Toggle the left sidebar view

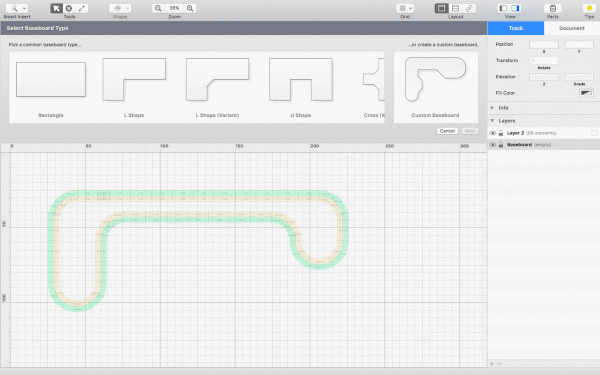504,8
